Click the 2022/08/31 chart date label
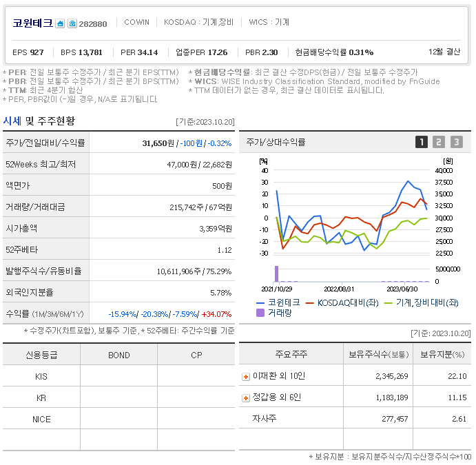Viewport: 476px width, 465px height. coord(339,289)
